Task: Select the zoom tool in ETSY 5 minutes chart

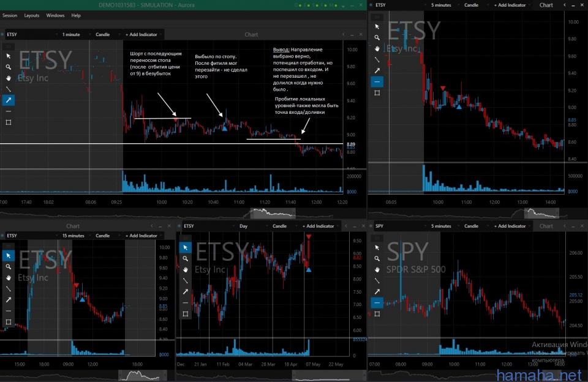Action: coord(377,37)
